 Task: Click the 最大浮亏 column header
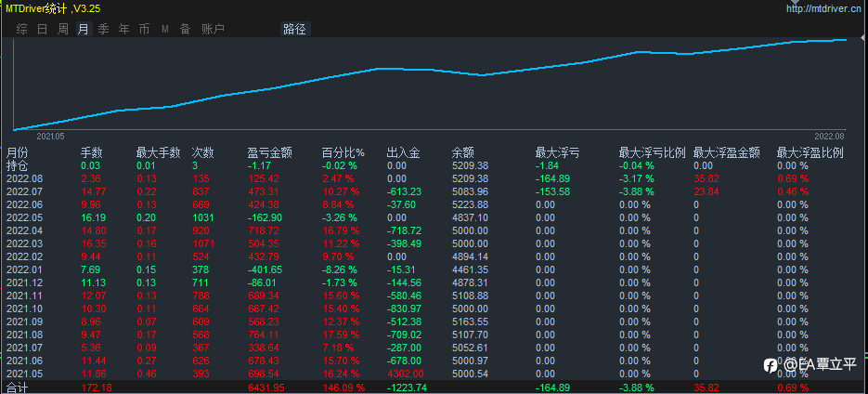pyautogui.click(x=557, y=152)
